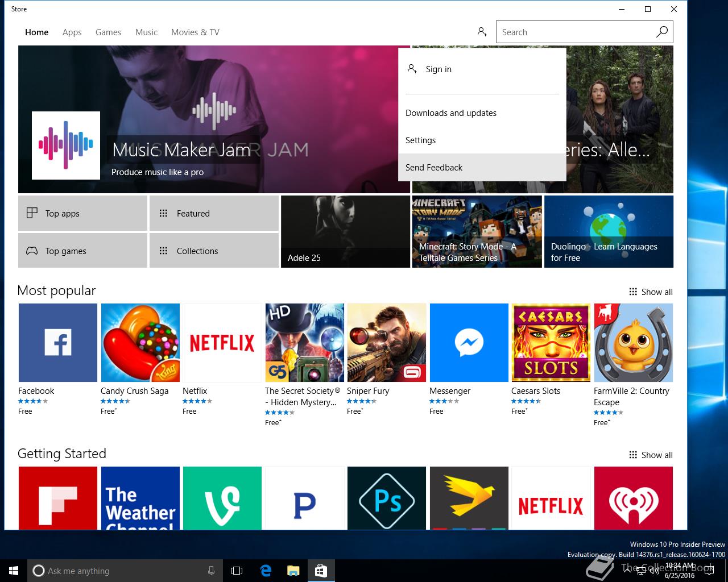Choose Send Feedback from the menu

pos(482,168)
